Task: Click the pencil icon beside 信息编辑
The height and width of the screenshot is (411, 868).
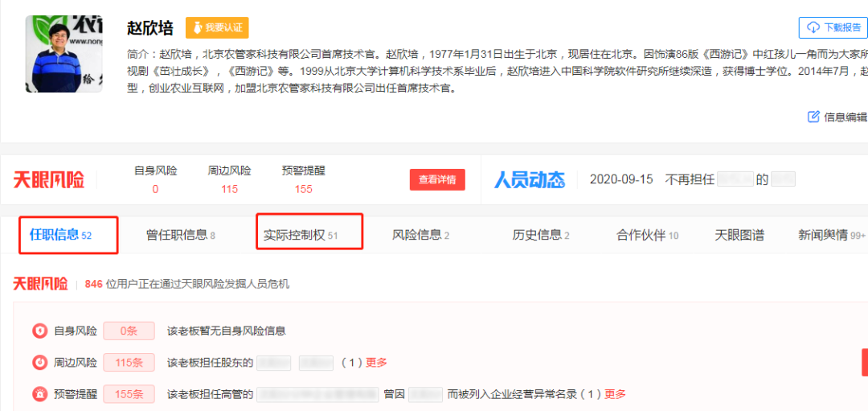Action: tap(813, 117)
